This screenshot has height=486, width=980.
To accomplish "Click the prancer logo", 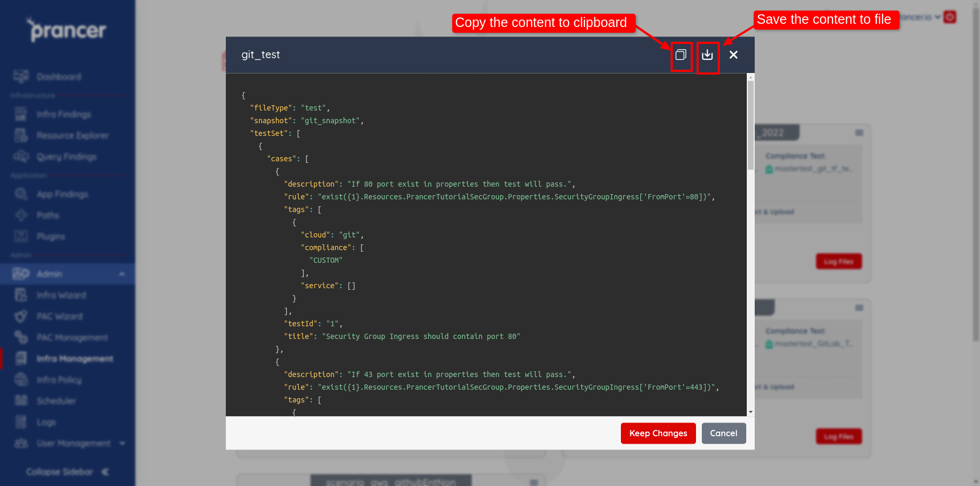I will click(67, 30).
